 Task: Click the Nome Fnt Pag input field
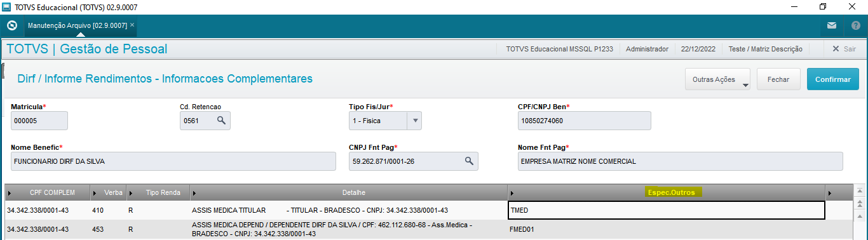pyautogui.click(x=680, y=161)
